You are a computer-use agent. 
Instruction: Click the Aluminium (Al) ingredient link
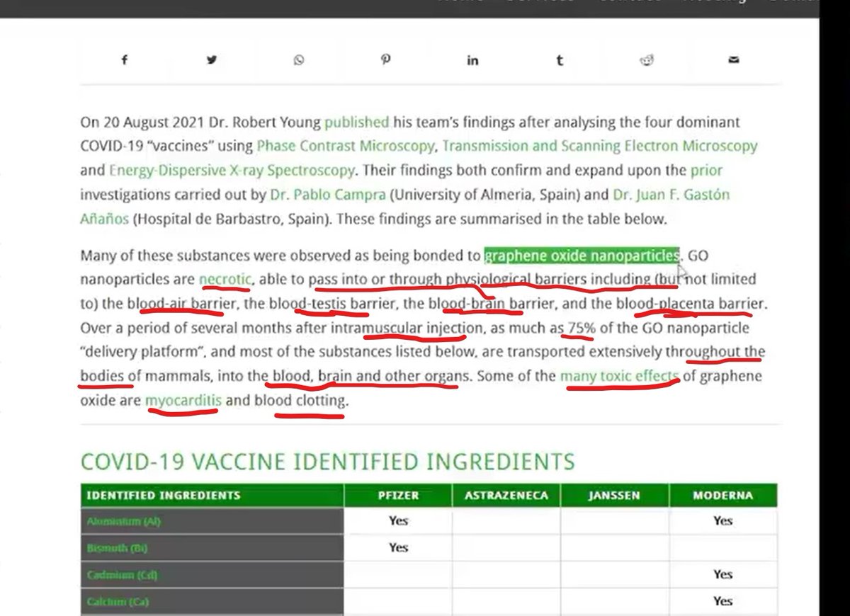[124, 522]
